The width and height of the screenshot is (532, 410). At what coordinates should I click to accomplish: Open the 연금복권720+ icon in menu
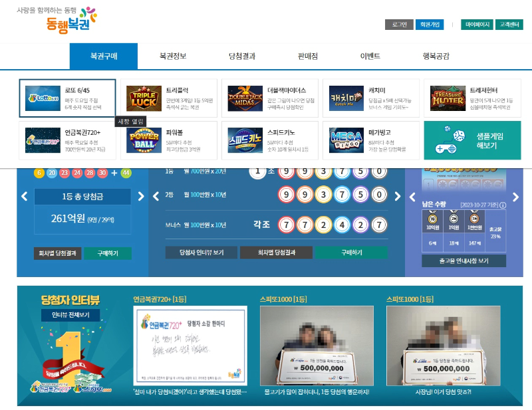click(x=43, y=140)
